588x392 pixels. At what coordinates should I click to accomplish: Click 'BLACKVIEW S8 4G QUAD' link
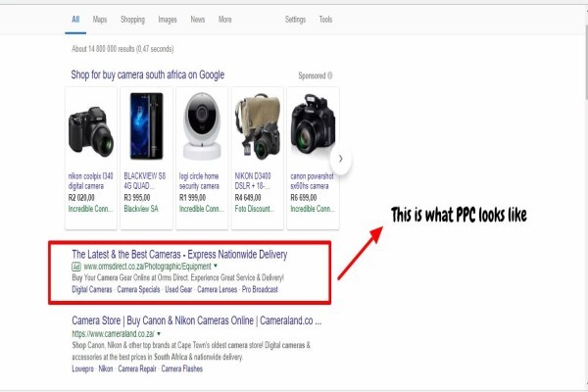tap(145, 180)
